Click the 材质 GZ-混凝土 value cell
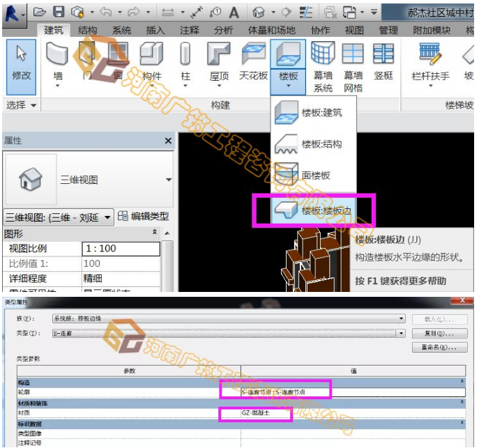 (x=353, y=413)
